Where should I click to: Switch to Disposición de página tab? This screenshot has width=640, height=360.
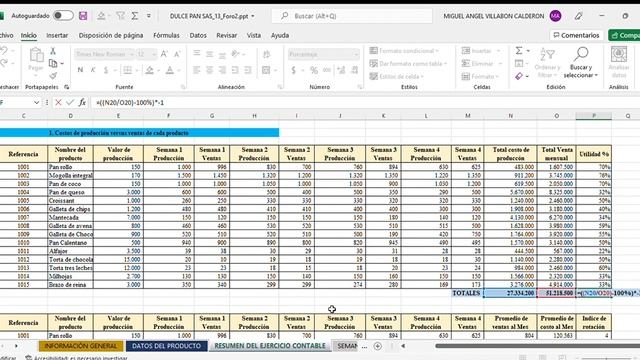click(111, 36)
